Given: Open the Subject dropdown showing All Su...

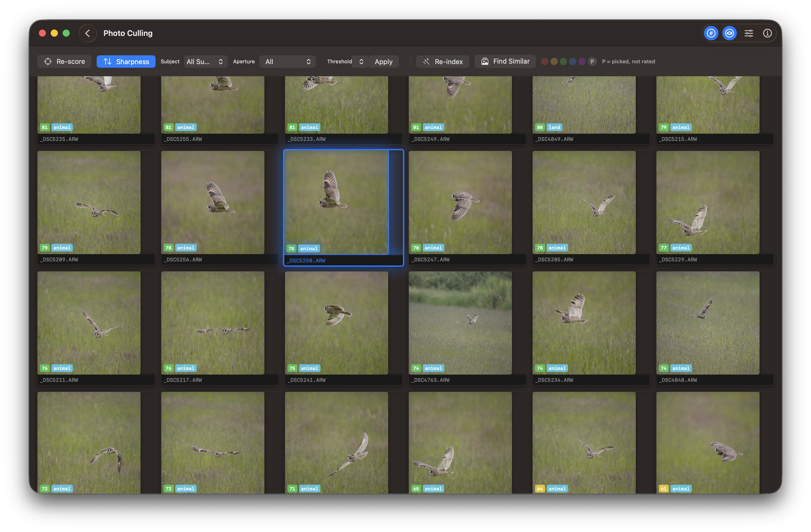Looking at the screenshot, I should click(205, 61).
